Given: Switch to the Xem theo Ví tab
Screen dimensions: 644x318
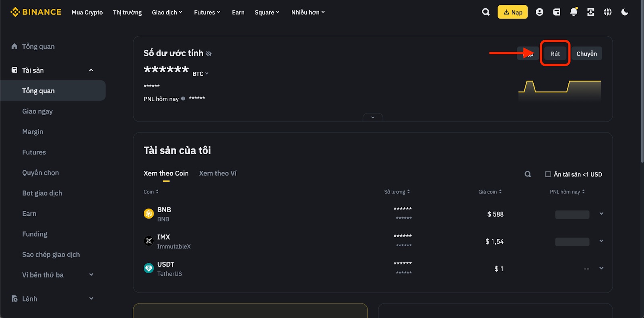Looking at the screenshot, I should [x=217, y=173].
